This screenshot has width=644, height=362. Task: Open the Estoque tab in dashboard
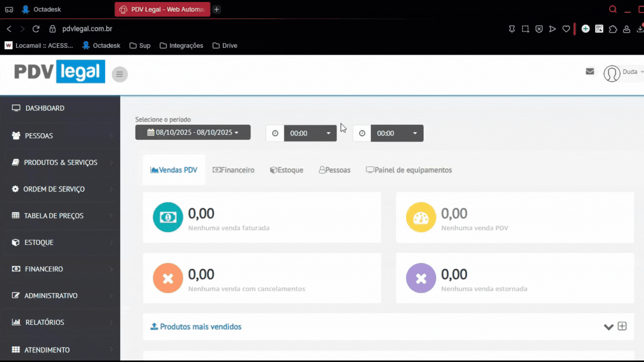pos(287,170)
